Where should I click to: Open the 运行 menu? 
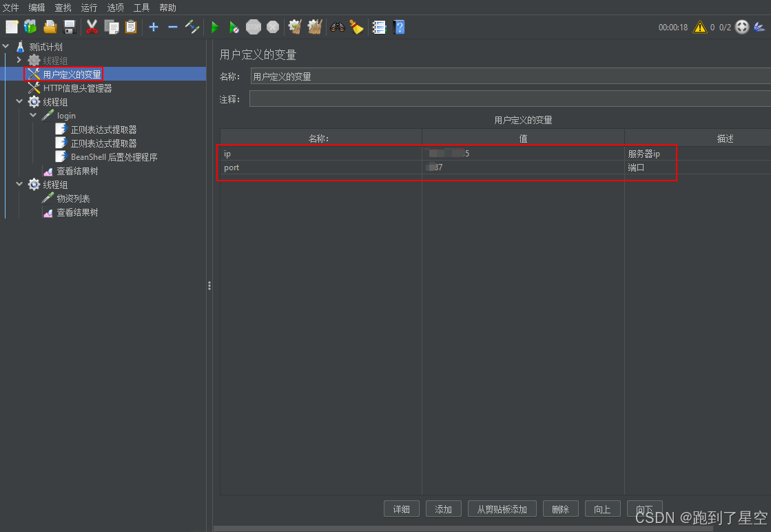pos(89,8)
